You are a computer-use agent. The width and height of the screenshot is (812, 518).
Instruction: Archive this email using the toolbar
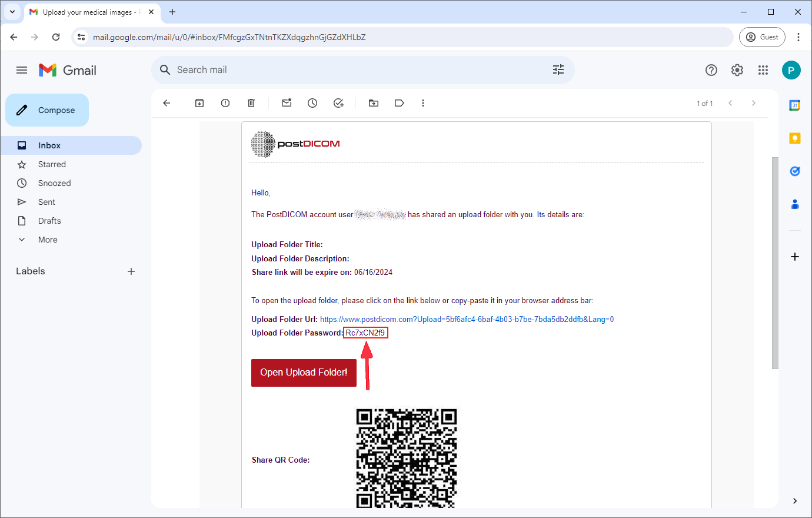click(x=199, y=103)
